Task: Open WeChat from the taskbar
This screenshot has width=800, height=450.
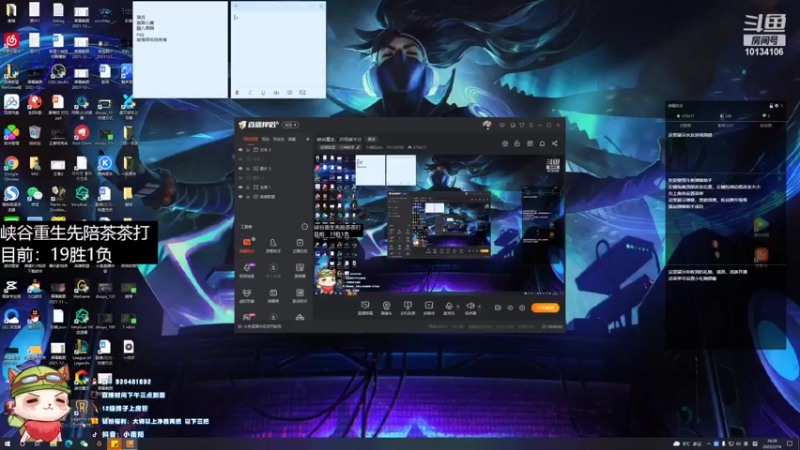Action: (84, 444)
